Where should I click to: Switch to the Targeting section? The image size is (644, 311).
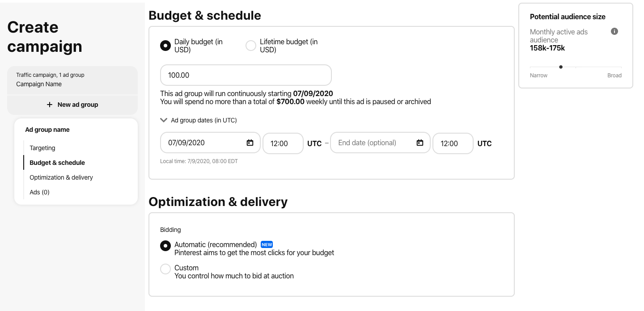[42, 147]
